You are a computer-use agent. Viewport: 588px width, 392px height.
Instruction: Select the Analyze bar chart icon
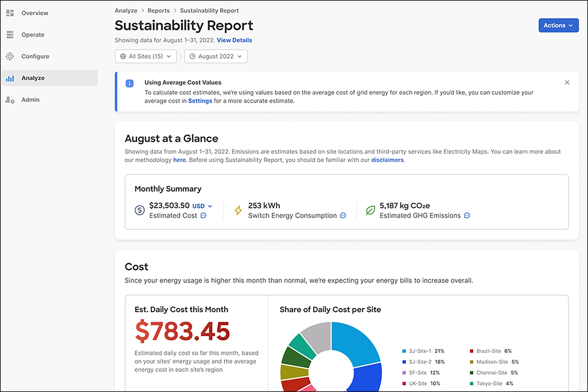point(10,78)
